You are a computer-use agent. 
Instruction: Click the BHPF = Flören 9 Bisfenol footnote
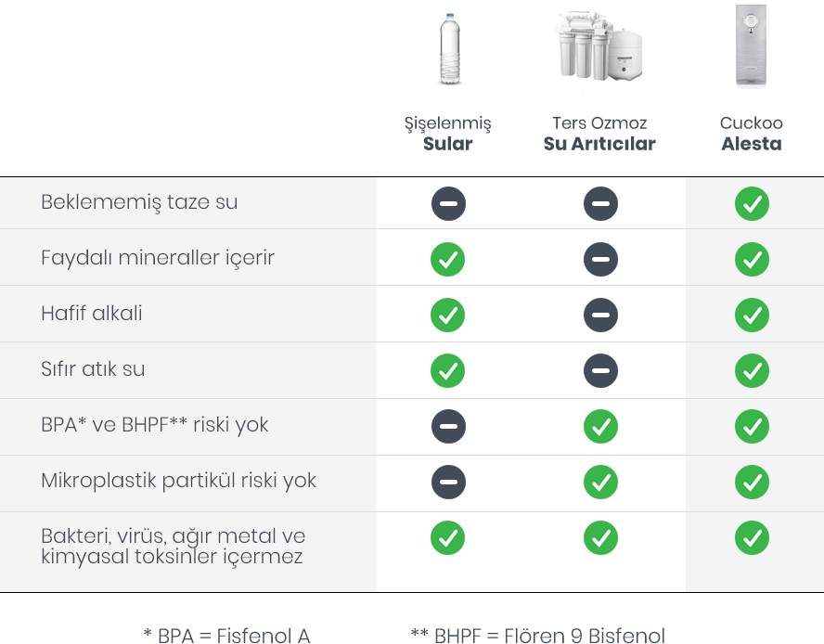pos(537,635)
